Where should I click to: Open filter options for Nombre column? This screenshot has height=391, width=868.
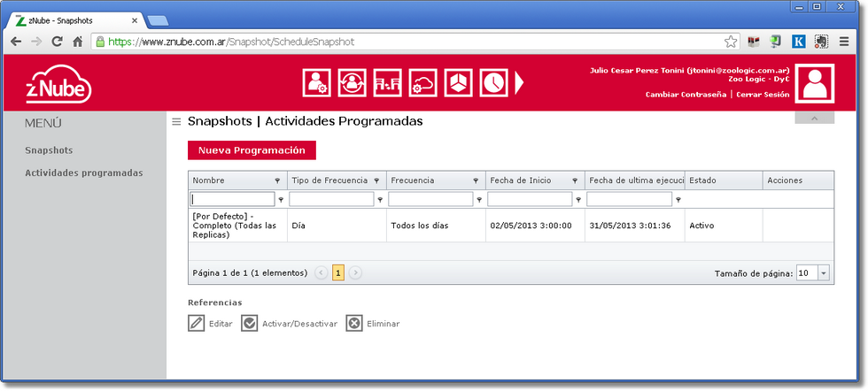click(281, 200)
